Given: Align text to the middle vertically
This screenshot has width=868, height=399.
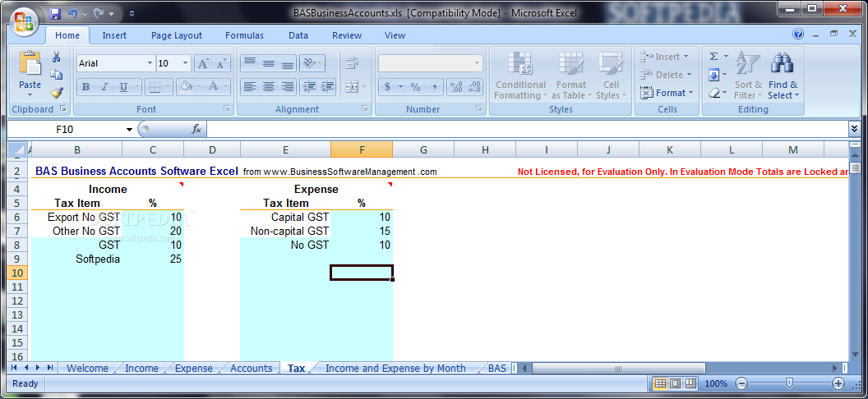Looking at the screenshot, I should point(269,63).
